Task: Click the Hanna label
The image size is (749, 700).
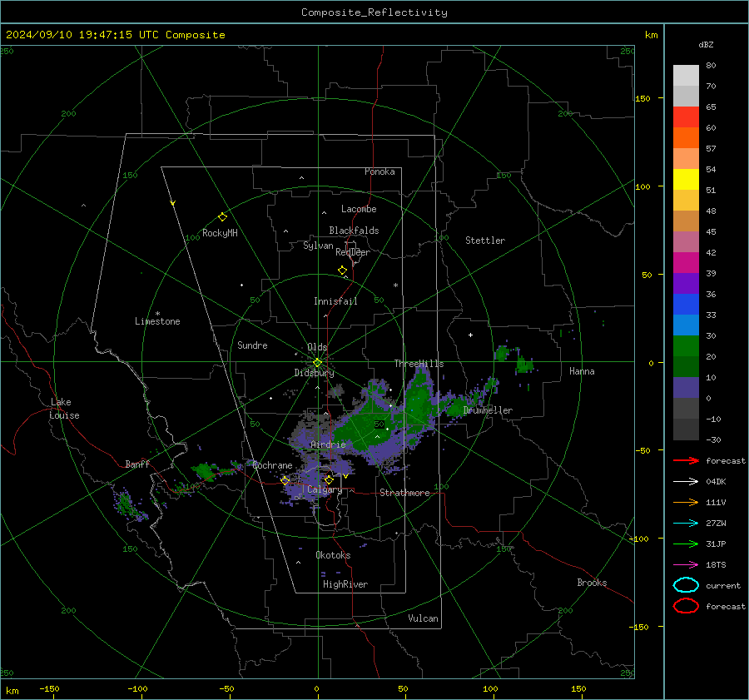Action: click(x=582, y=371)
